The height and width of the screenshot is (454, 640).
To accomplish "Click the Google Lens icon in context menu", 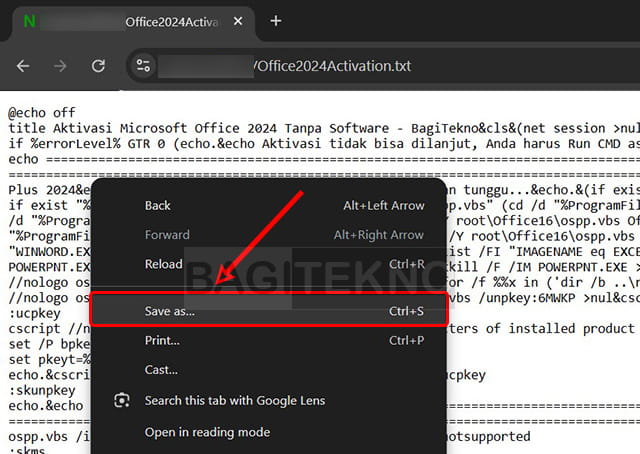I will tap(121, 400).
